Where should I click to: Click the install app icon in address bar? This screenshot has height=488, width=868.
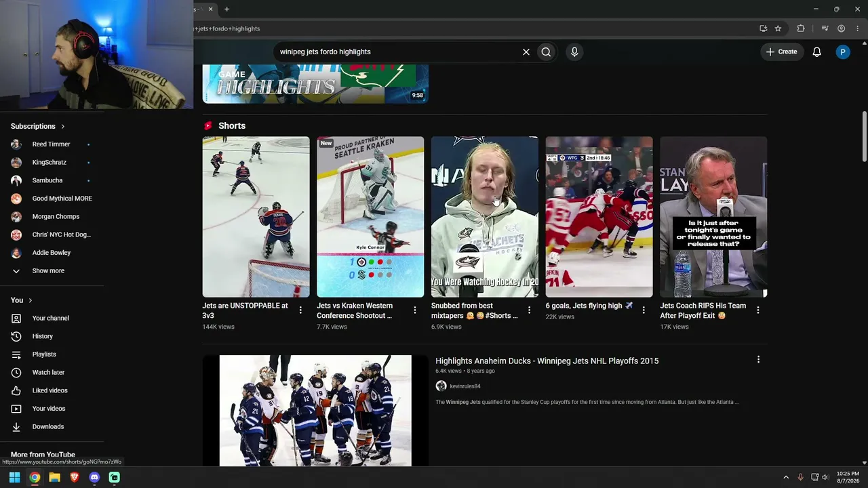(764, 28)
